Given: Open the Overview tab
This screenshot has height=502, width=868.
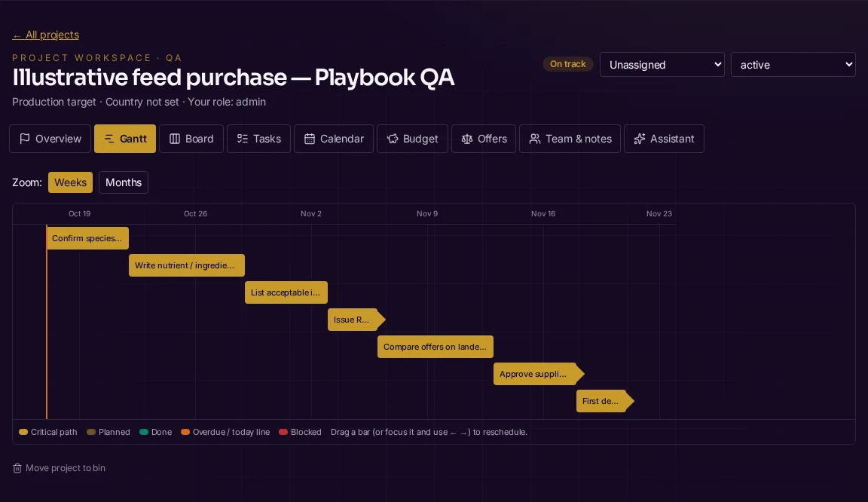Looking at the screenshot, I should 50,139.
